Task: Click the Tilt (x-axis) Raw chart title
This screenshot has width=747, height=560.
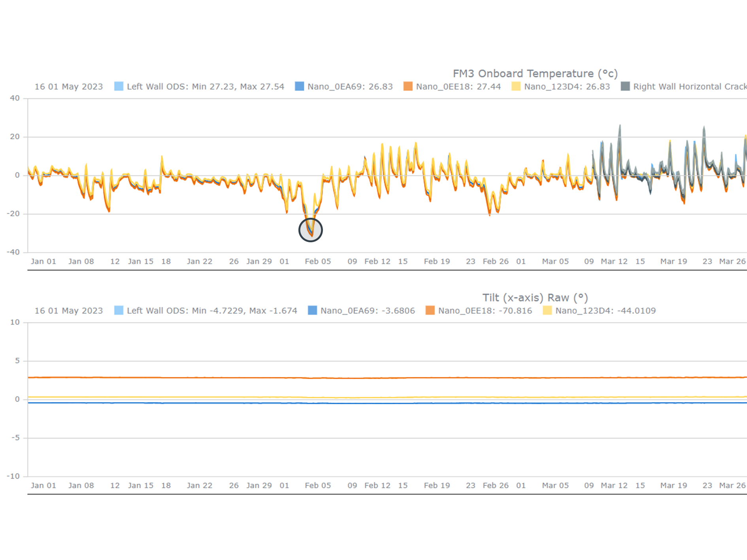Action: (535, 298)
